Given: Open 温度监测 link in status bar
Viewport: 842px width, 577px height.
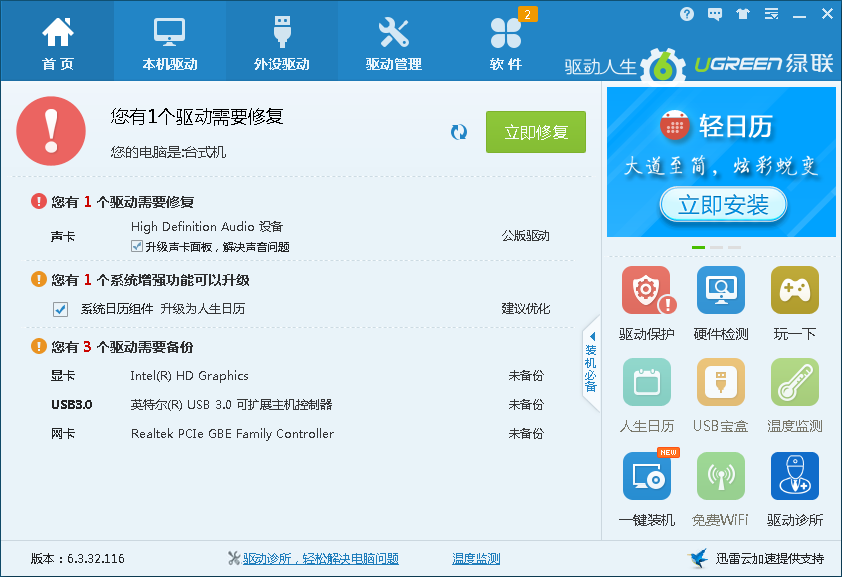Looking at the screenshot, I should tap(476, 559).
